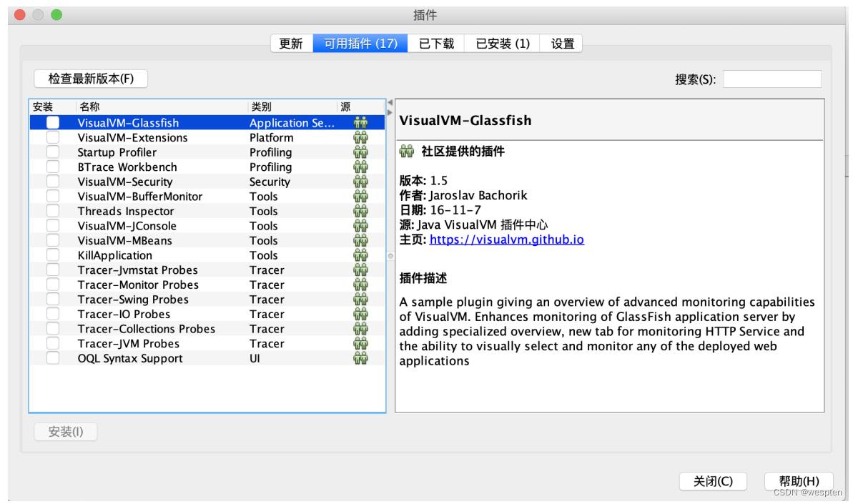The image size is (853, 504).
Task: Click the Platform category cell
Action: tap(272, 137)
